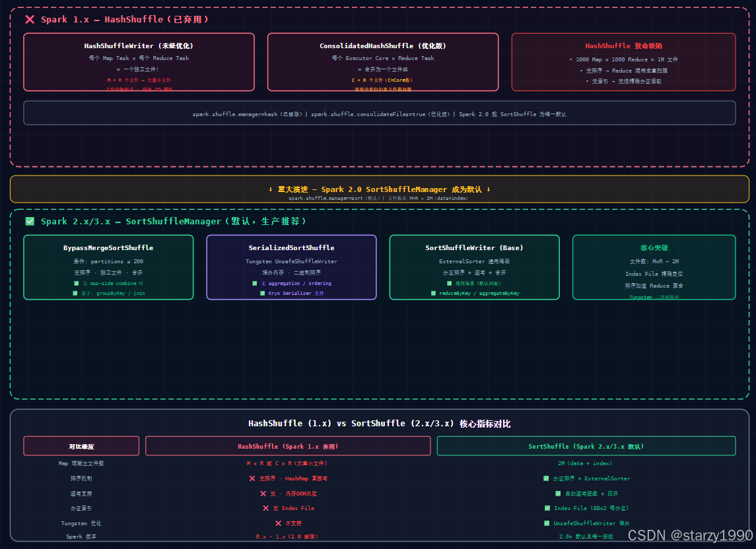The height and width of the screenshot is (549, 756).
Task: Open the BypassMergeSortShuffle card
Action: [x=108, y=267]
